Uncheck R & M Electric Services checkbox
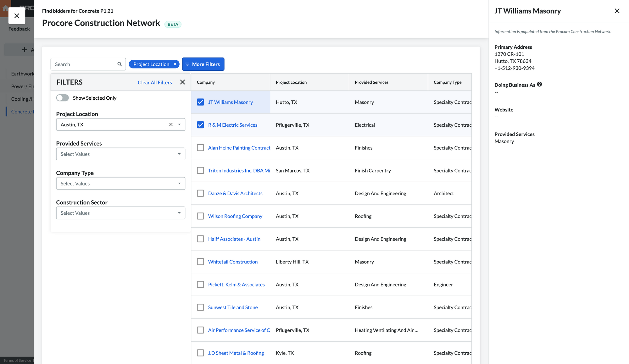The image size is (629, 364). point(200,125)
